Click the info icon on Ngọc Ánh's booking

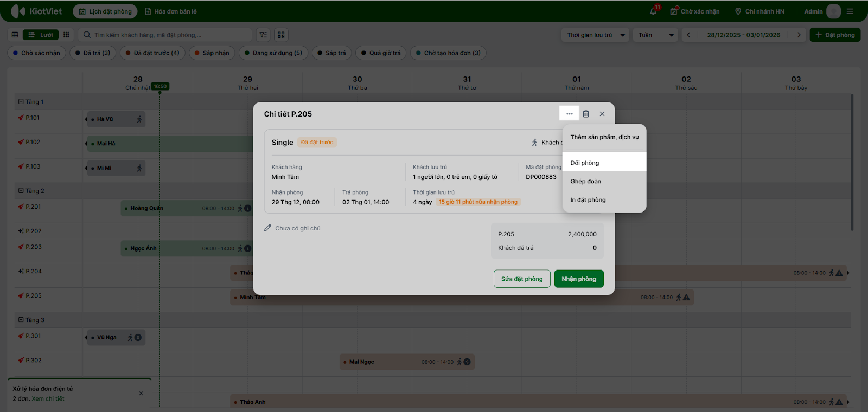248,248
